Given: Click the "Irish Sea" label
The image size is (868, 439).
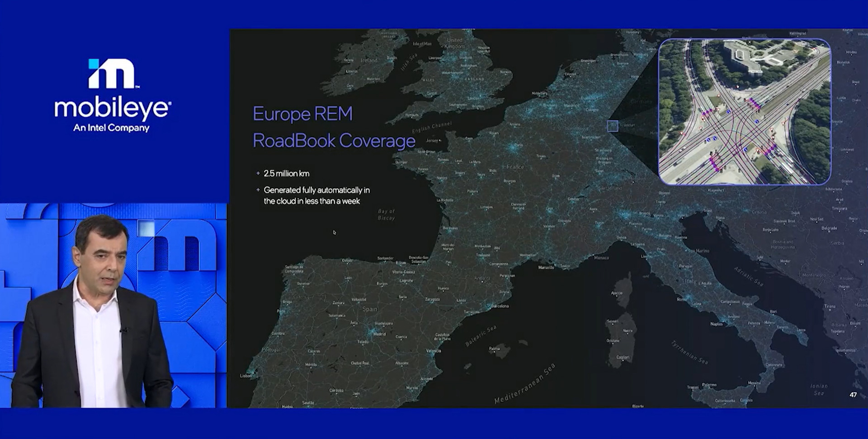Looking at the screenshot, I should pos(409,62).
